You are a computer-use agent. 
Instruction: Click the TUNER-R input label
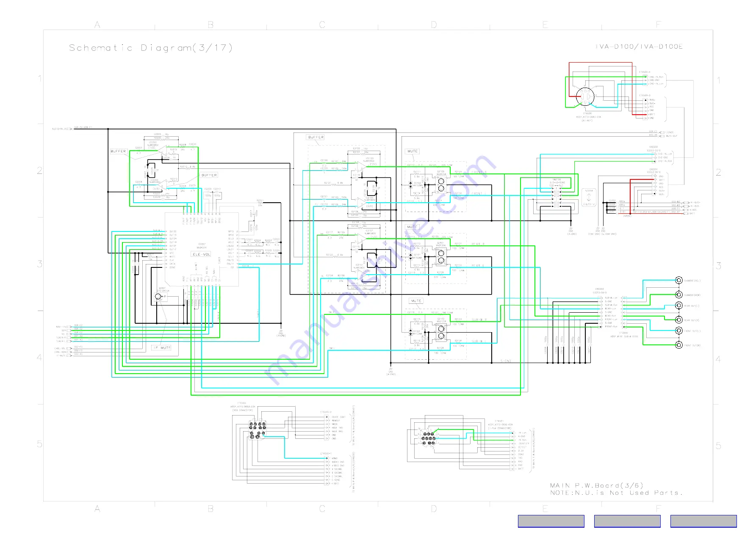[61, 338]
